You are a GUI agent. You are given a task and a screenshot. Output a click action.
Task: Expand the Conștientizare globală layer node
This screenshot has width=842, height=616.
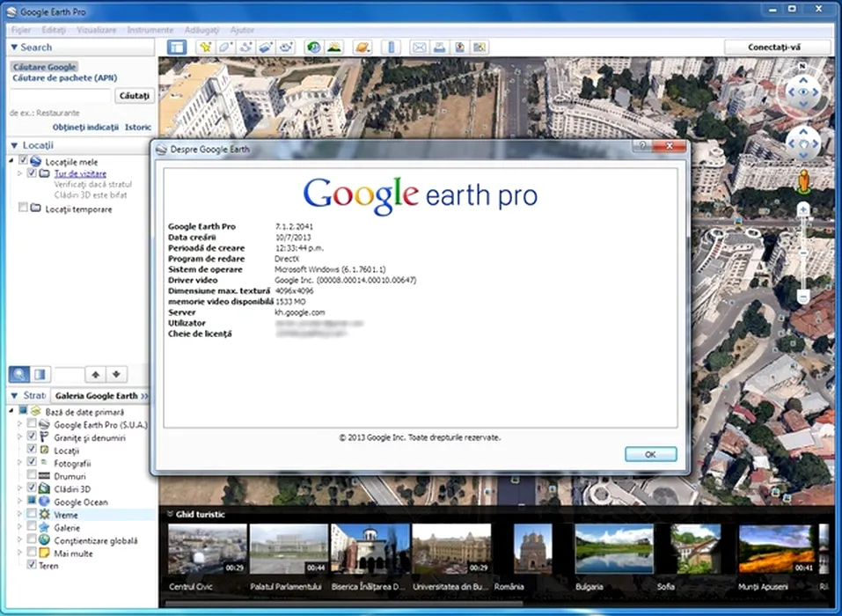point(20,539)
